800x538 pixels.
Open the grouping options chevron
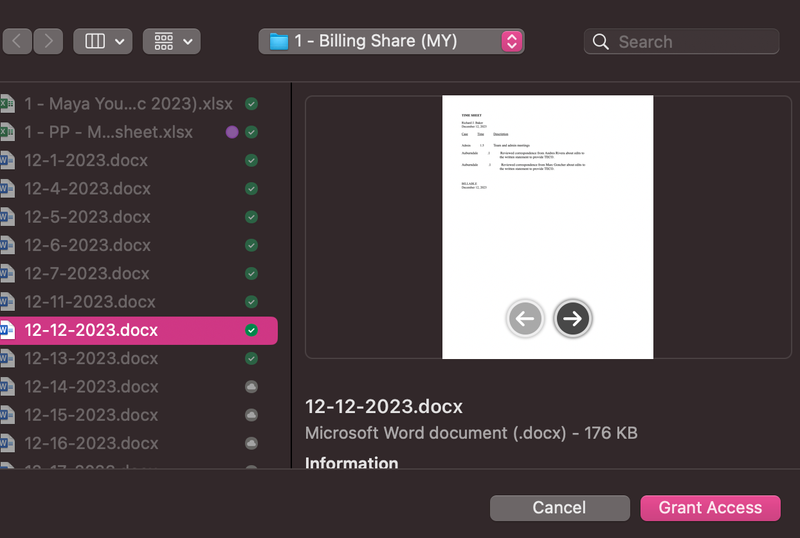point(188,41)
